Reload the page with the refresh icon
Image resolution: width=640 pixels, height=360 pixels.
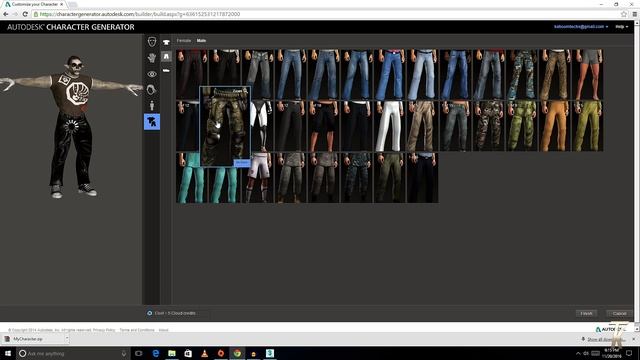coord(25,14)
